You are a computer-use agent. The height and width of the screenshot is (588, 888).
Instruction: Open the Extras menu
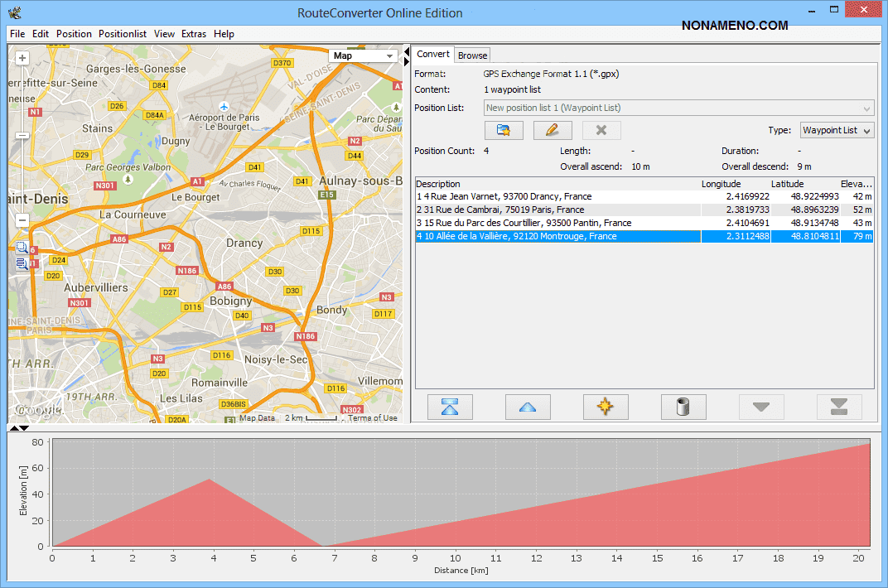click(194, 34)
